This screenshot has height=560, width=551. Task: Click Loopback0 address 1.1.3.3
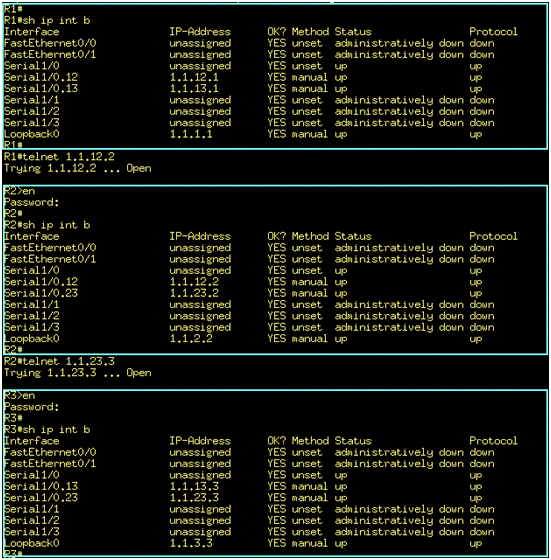[191, 543]
